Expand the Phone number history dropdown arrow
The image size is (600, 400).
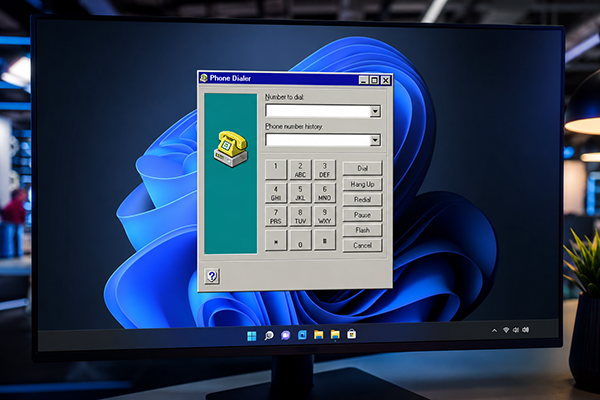[x=375, y=140]
